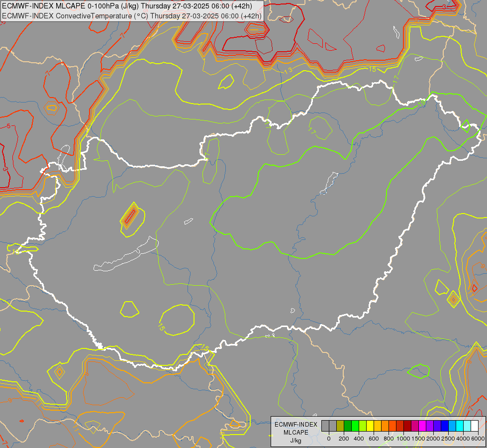The height and width of the screenshot is (448, 487).
Task: Click the 1000 value on legend scale
Action: click(x=403, y=439)
